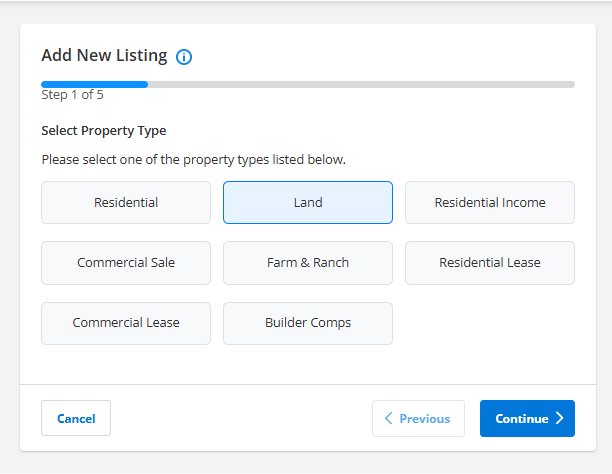Cancel the new listing dialog
Viewport: 612px width, 474px height.
(76, 419)
